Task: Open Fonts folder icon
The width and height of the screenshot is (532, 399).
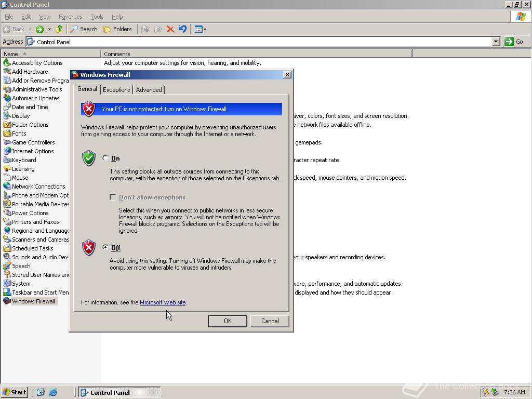Action: pyautogui.click(x=7, y=134)
